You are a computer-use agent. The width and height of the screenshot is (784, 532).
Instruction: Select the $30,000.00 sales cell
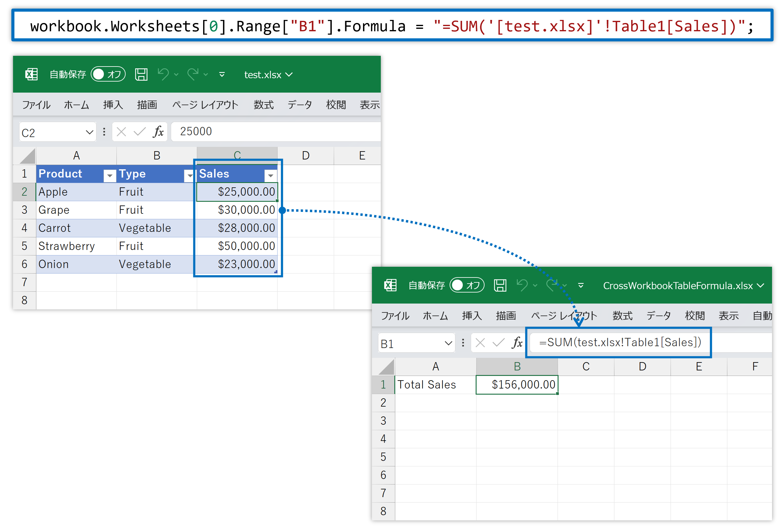(x=237, y=210)
